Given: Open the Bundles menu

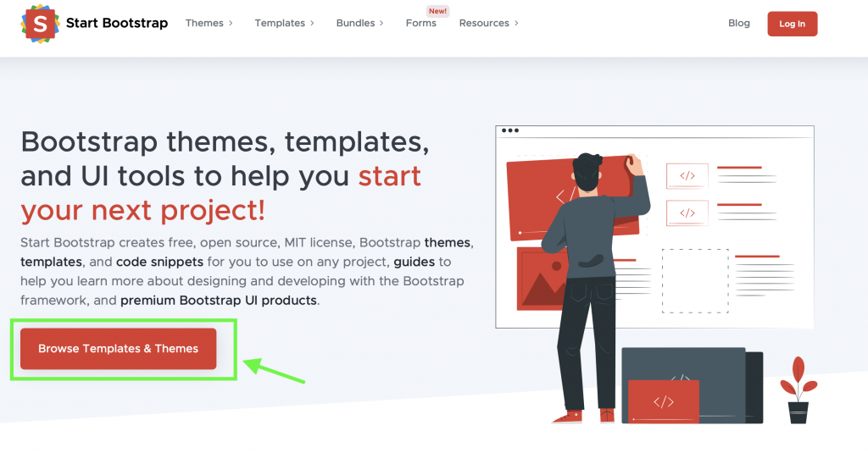Looking at the screenshot, I should [x=355, y=23].
